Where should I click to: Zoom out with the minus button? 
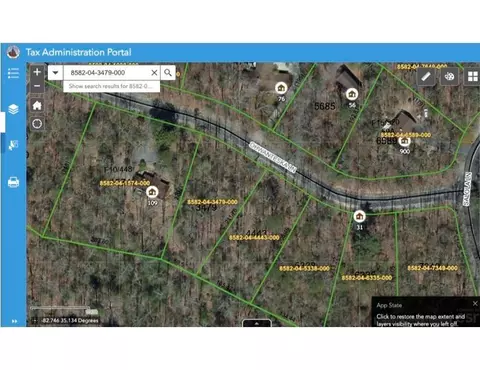pyautogui.click(x=37, y=86)
